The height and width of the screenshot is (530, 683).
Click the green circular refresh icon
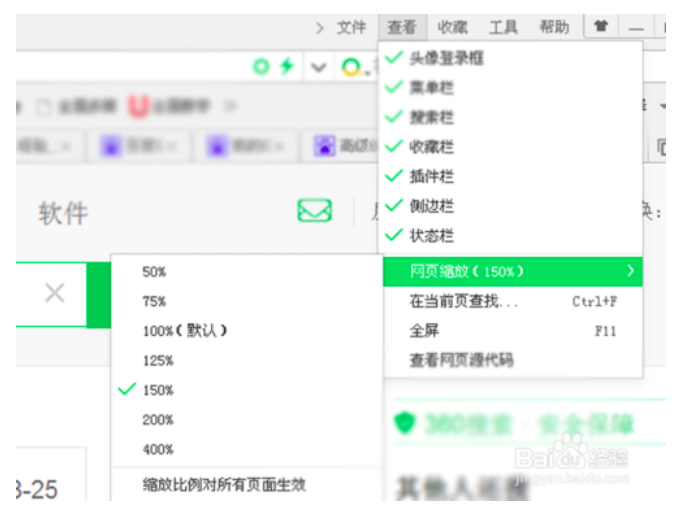point(261,67)
